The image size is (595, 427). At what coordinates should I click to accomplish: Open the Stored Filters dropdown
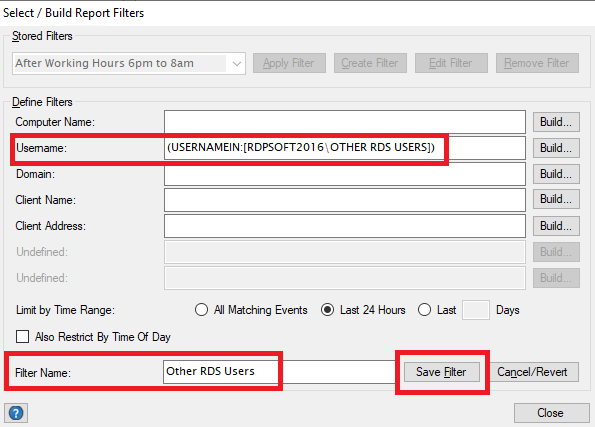point(129,63)
